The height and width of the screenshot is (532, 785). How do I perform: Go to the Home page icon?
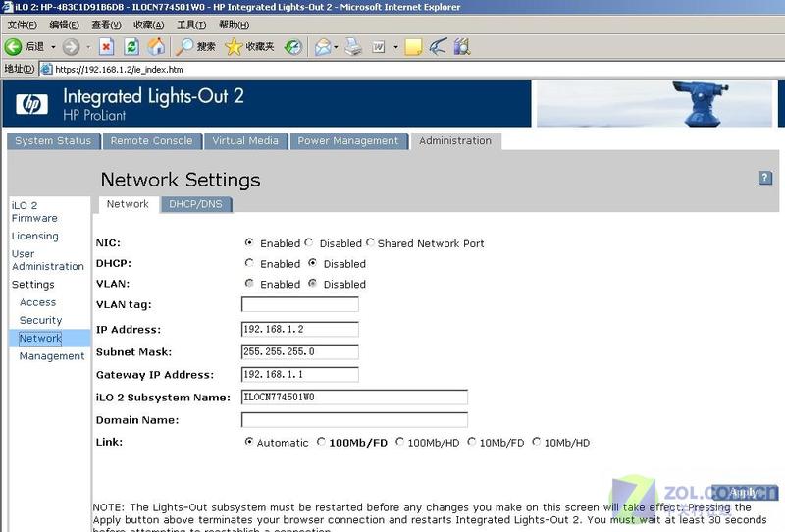(x=156, y=47)
